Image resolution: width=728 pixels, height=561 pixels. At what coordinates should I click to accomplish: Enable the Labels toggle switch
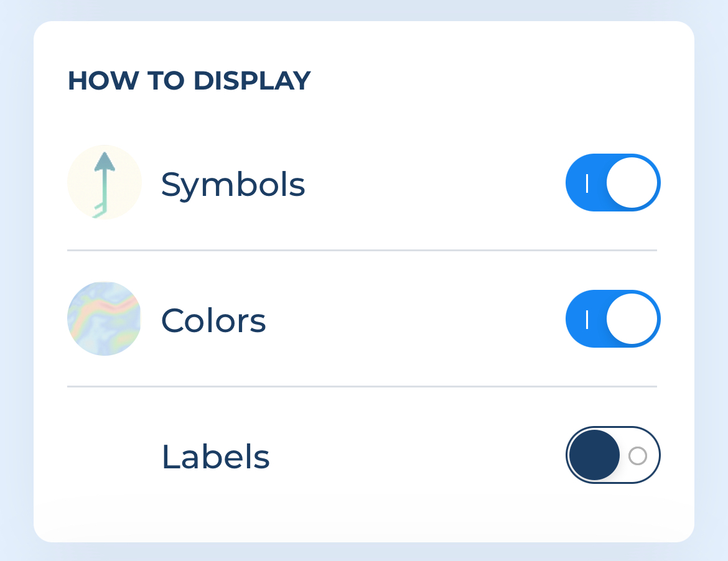pos(613,455)
